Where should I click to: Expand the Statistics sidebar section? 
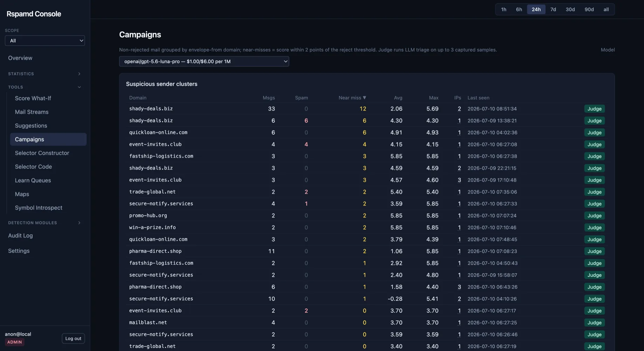click(x=45, y=74)
